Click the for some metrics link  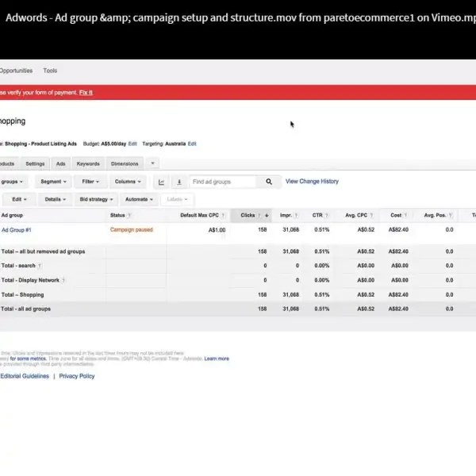(29, 359)
